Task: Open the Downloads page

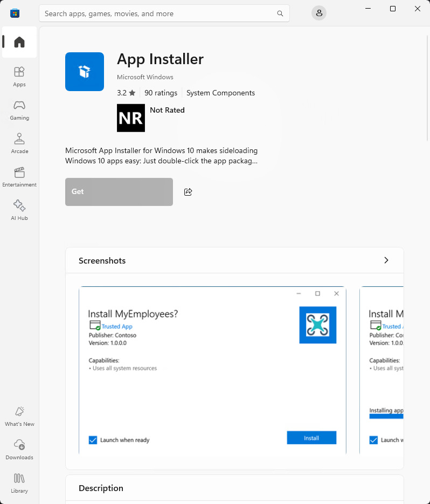Action: [19, 450]
